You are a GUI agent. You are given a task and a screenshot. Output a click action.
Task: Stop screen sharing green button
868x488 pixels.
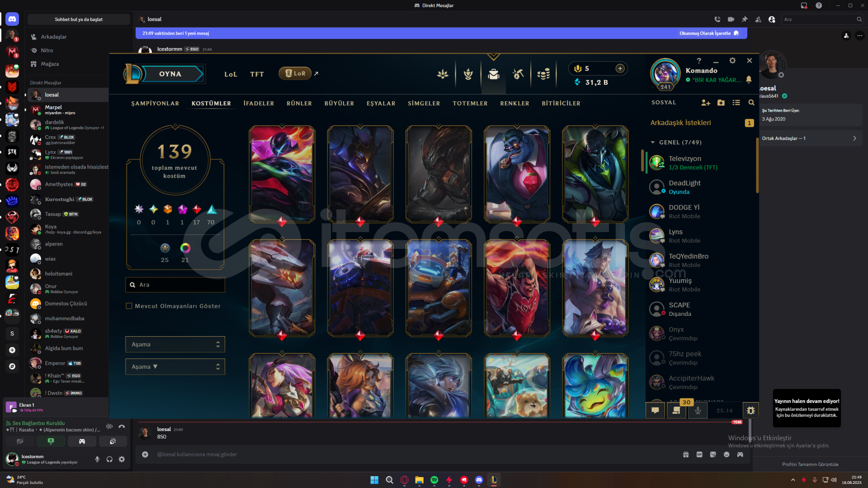[51, 441]
